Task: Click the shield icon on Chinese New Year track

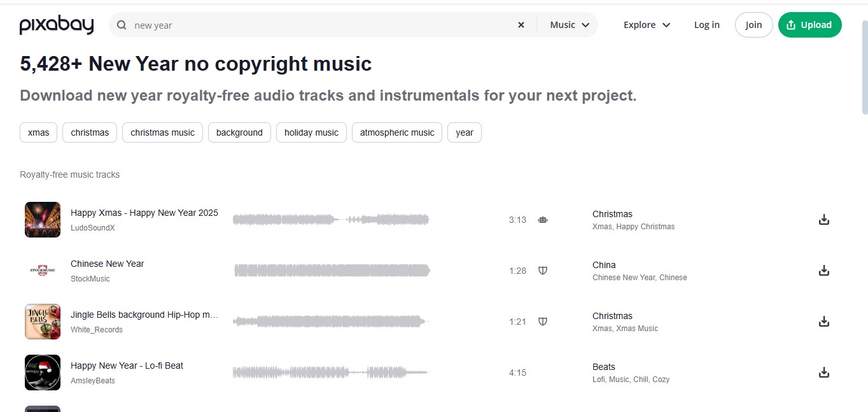Action: pyautogui.click(x=543, y=271)
